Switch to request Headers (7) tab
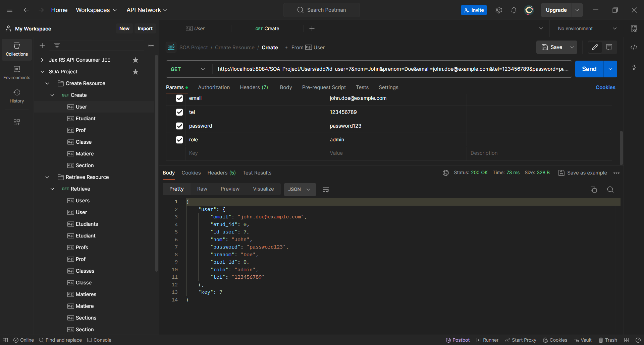 coord(254,87)
